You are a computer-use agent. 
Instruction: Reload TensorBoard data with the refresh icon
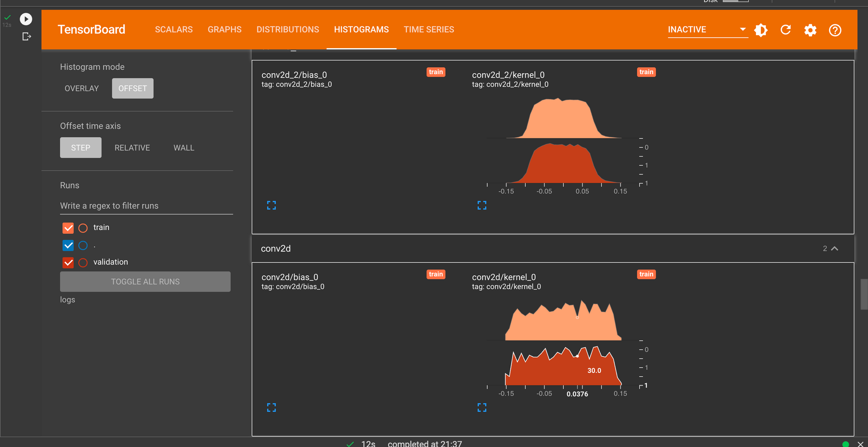pyautogui.click(x=786, y=30)
